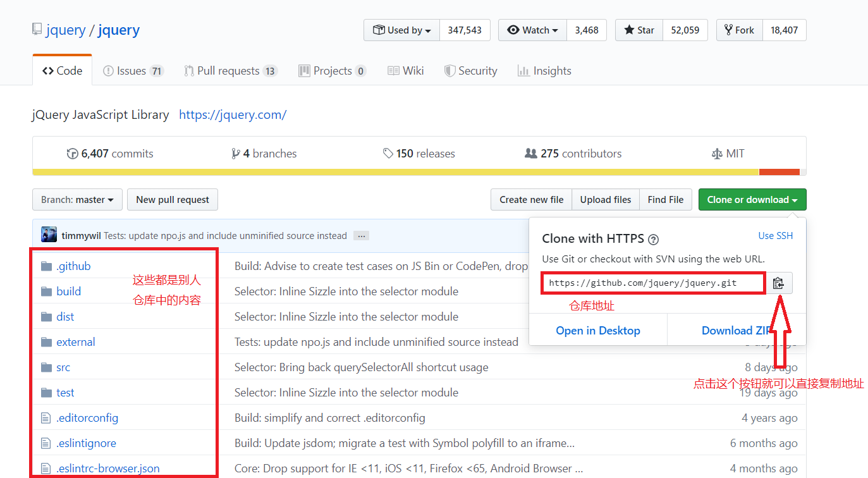
Task: Open the latest commit message link
Action: tap(225, 236)
